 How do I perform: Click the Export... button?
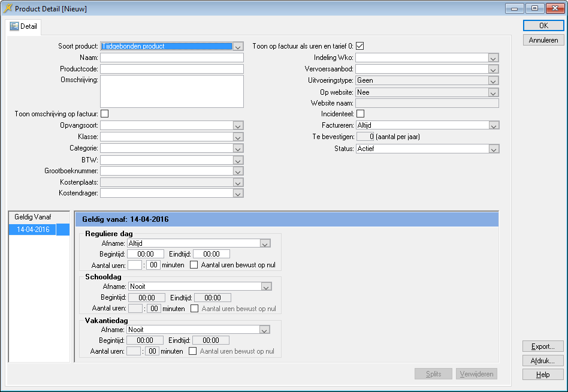coord(543,346)
